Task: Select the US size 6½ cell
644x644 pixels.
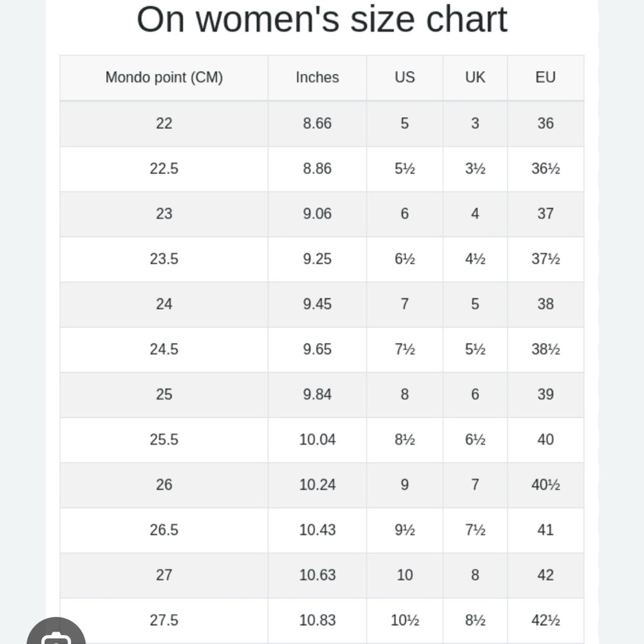Action: (404, 259)
